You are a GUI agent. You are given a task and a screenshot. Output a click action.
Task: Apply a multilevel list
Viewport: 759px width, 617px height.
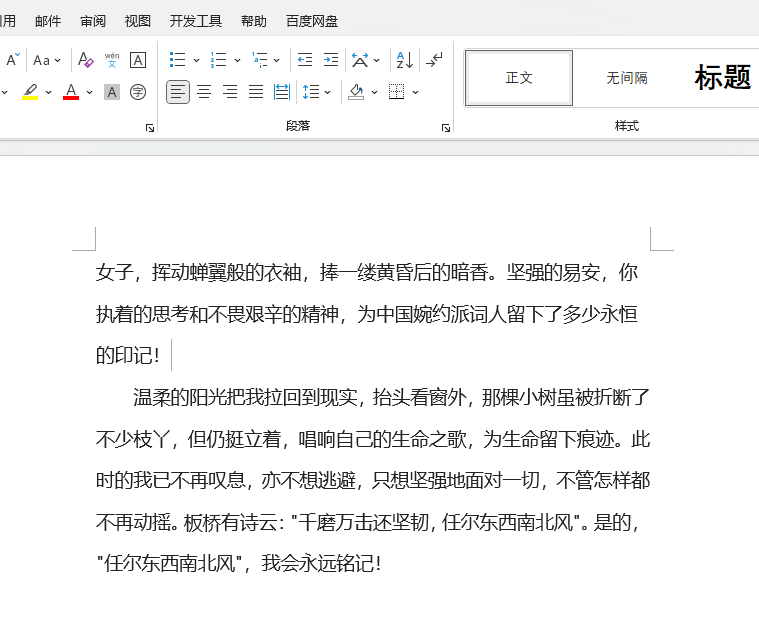(x=260, y=60)
